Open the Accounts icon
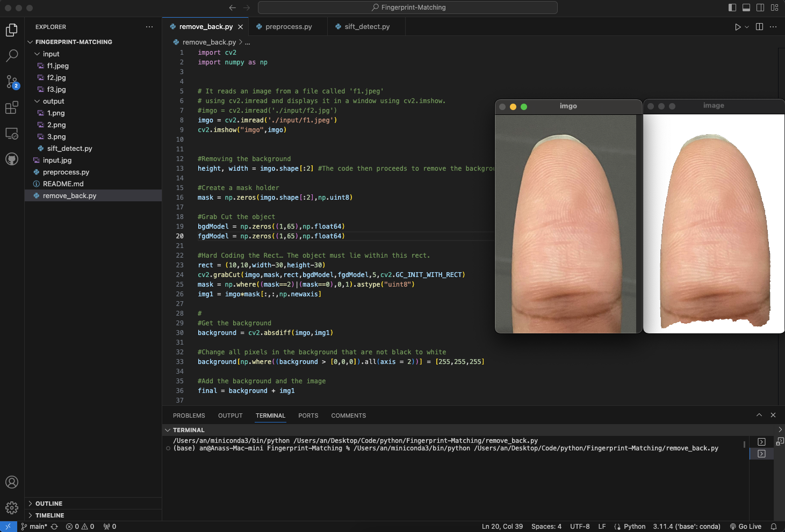 (12, 482)
